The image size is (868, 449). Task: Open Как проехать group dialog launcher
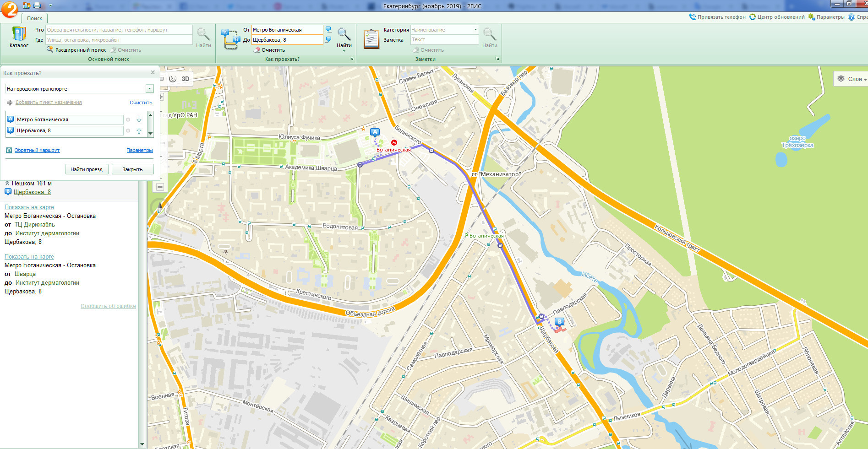tap(352, 59)
